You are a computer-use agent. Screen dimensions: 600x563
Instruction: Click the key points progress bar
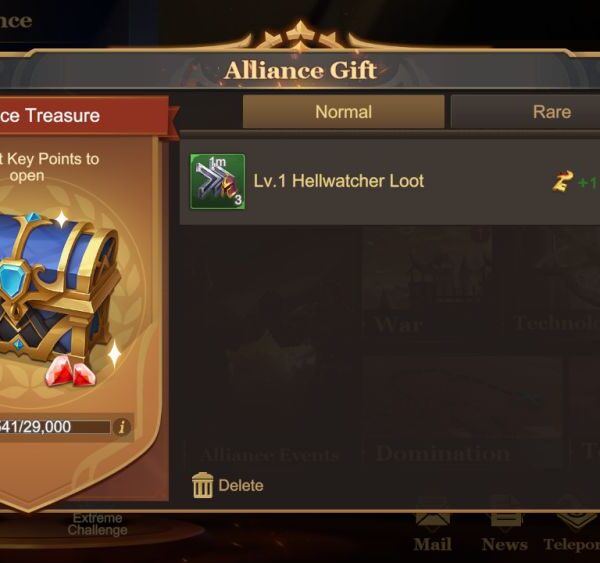(x=55, y=427)
